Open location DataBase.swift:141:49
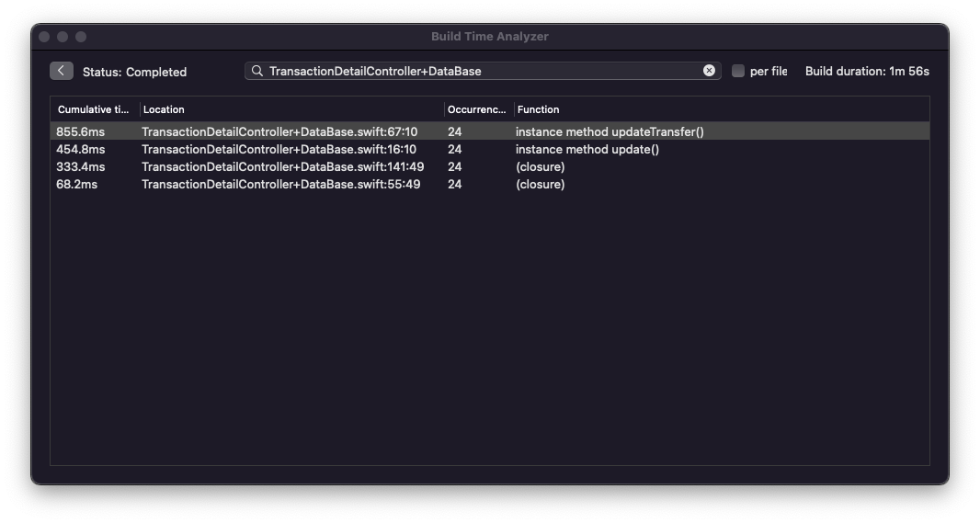 pyautogui.click(x=282, y=167)
